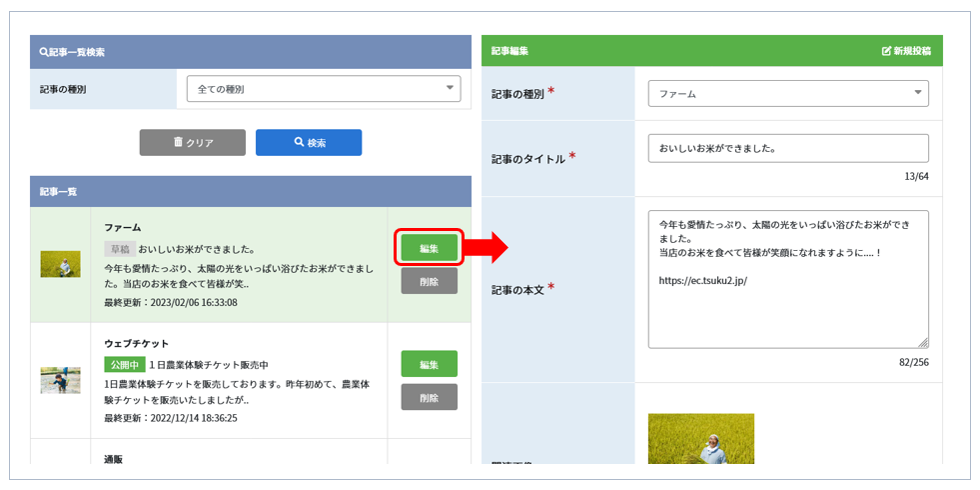Click the pencil icon beside 新規投稿
Viewport: 980px width, 490px height.
click(x=886, y=51)
